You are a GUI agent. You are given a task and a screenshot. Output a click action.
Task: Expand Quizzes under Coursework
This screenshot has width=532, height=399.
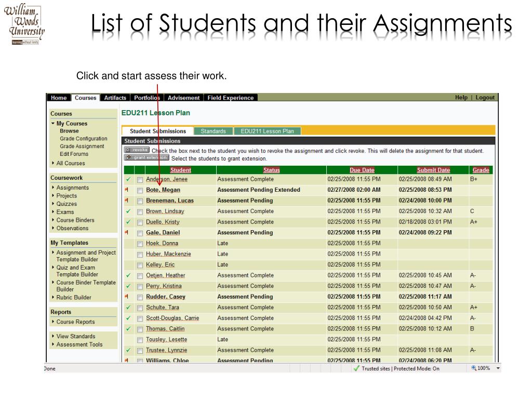click(x=53, y=204)
